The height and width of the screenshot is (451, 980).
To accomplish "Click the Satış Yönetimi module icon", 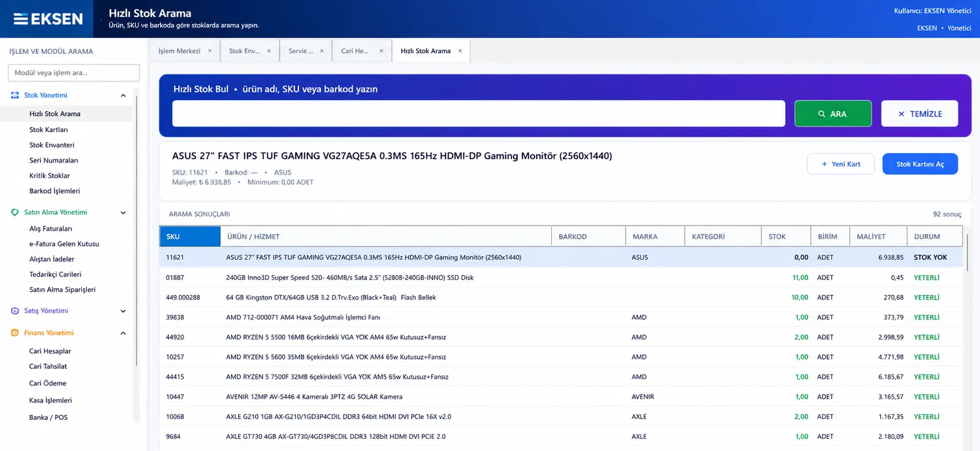I will point(15,311).
